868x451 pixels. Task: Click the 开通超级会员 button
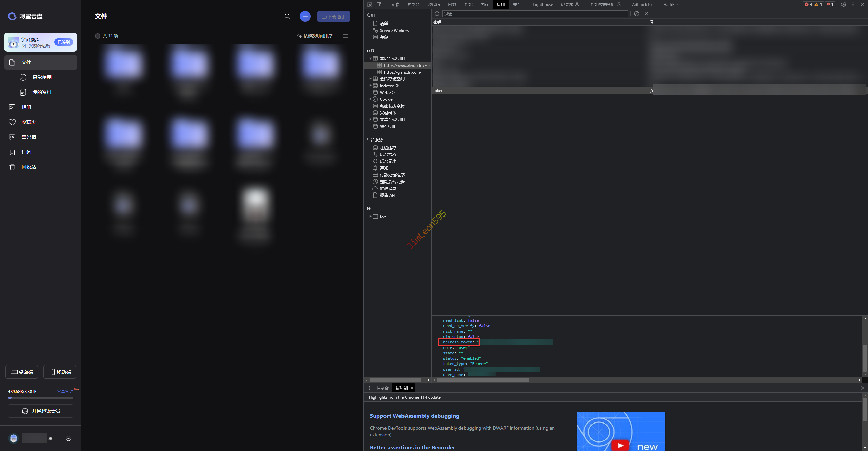[41, 411]
